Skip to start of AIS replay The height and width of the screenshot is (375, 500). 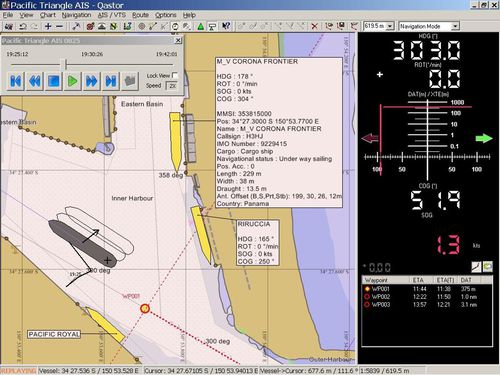pos(16,81)
